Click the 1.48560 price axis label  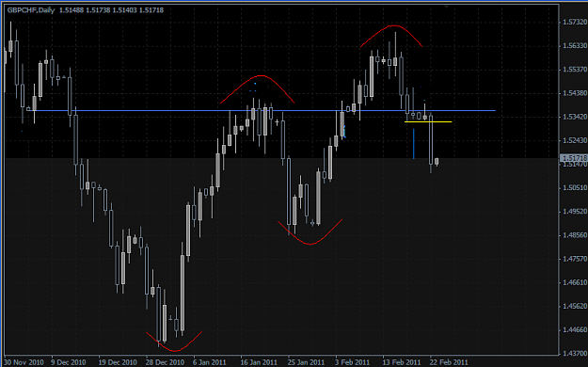pos(575,235)
